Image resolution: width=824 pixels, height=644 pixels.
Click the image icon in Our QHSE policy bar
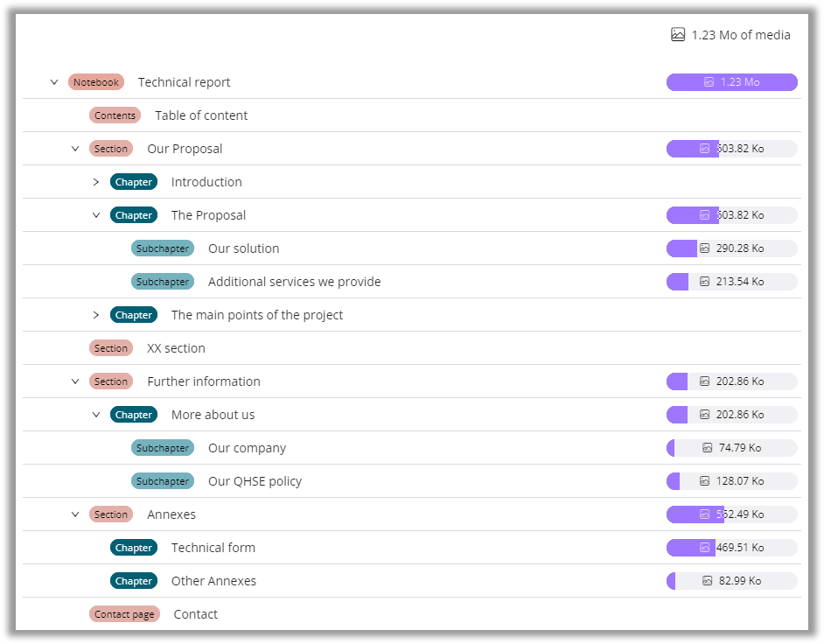(704, 481)
